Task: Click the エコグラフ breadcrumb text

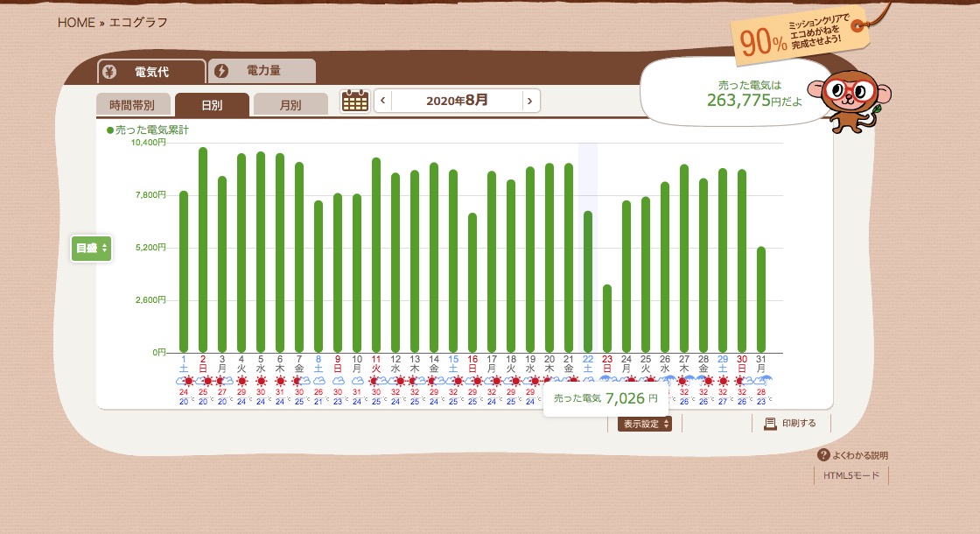Action: click(139, 23)
